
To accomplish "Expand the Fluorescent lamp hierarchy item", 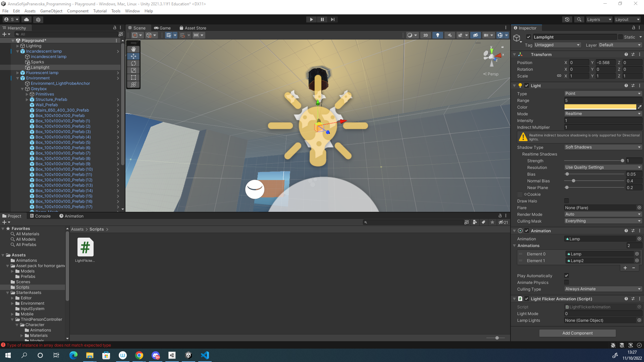I will tap(18, 73).
